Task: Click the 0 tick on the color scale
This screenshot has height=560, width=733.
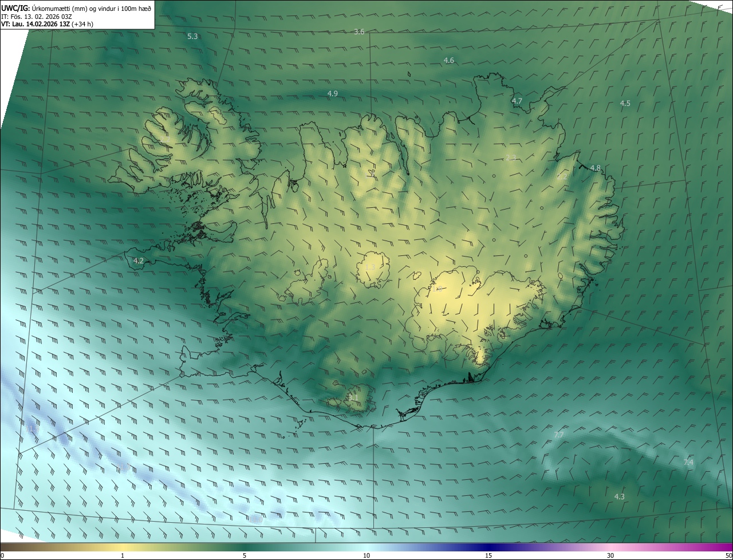Action: pos(2,555)
